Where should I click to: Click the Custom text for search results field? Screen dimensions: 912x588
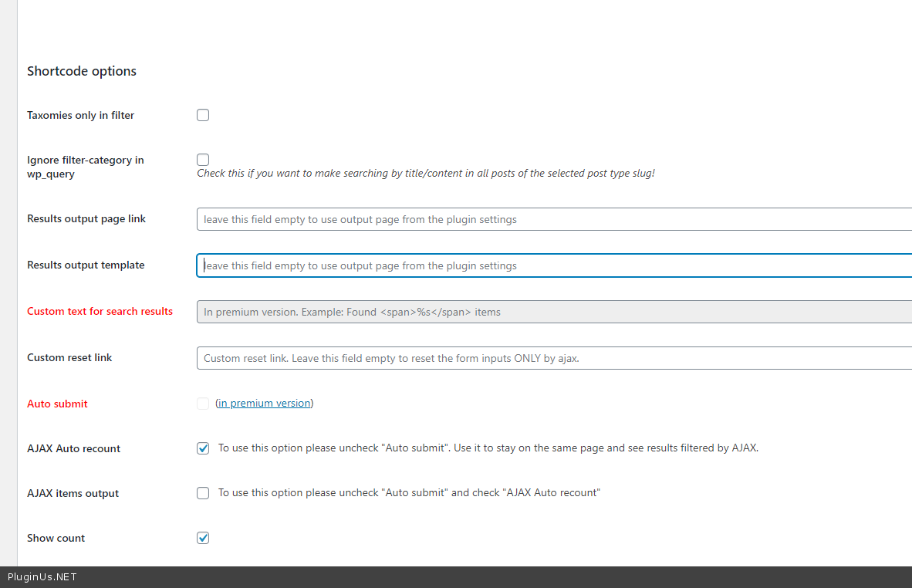coord(554,312)
